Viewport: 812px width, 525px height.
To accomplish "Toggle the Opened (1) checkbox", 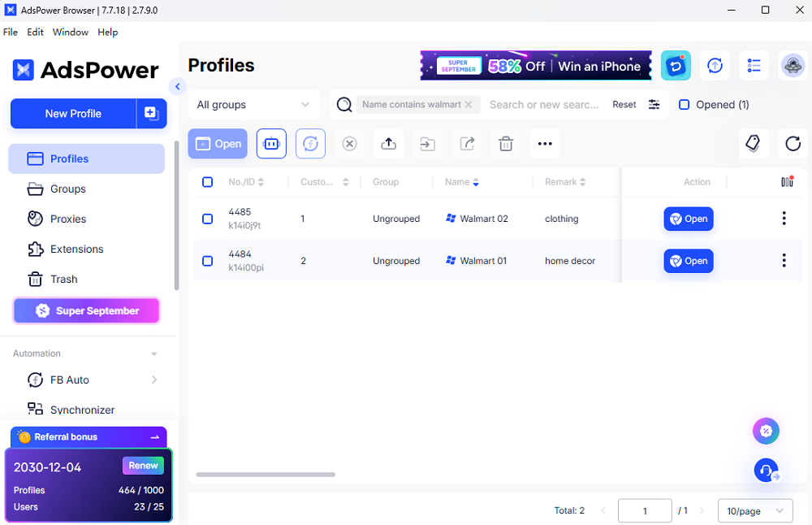I will 684,105.
